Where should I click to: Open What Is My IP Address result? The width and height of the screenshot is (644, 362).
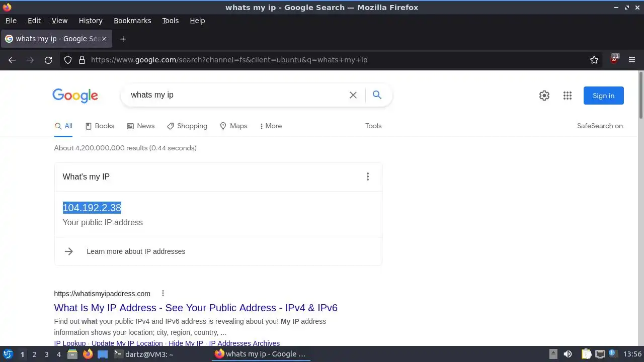tap(196, 308)
